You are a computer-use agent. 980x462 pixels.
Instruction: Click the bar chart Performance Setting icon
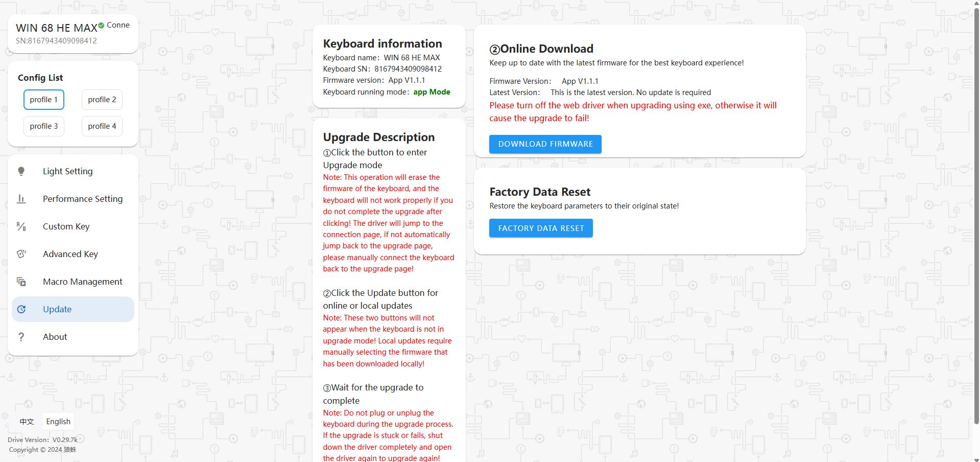pos(21,199)
